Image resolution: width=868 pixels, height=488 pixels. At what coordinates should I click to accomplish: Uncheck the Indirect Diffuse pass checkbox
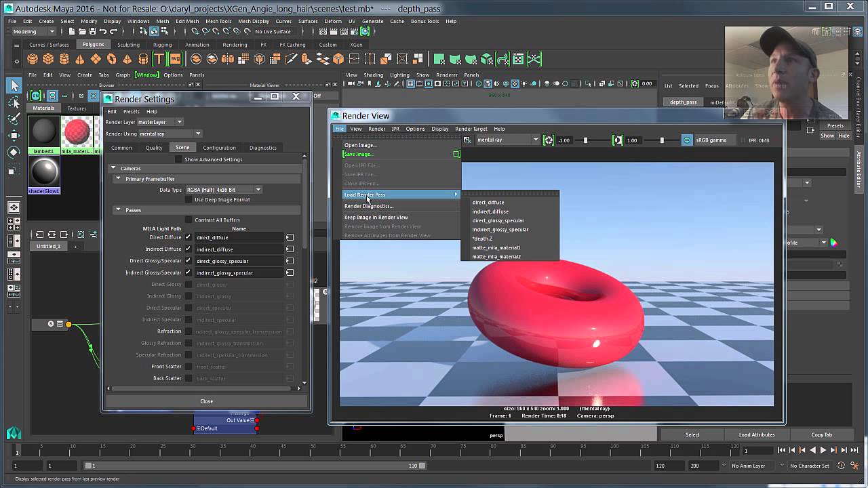(188, 249)
